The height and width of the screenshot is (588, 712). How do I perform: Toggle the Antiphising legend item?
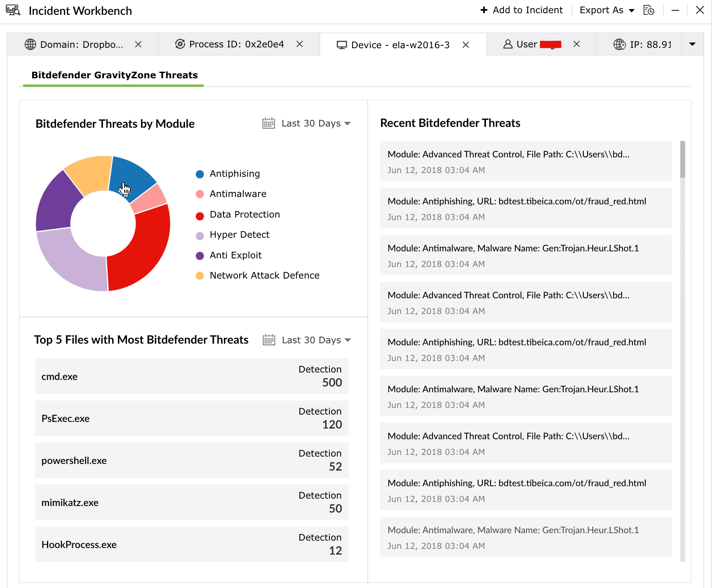228,174
